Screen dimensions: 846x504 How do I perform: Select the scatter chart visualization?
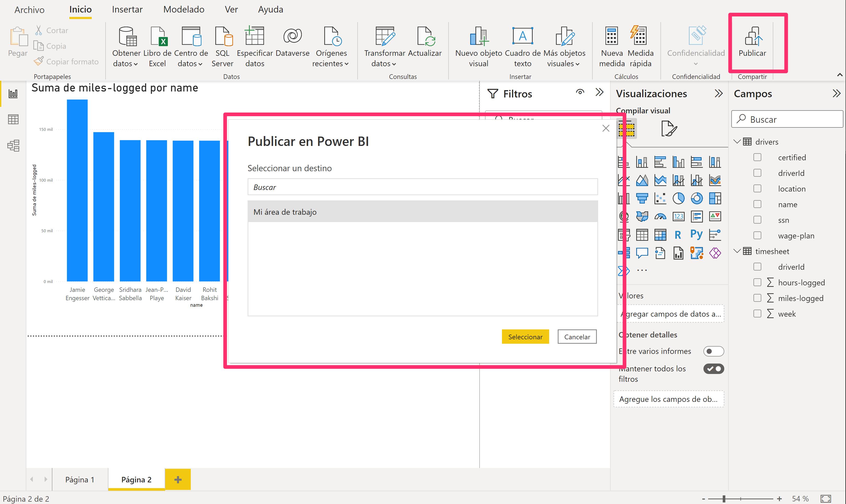(660, 198)
